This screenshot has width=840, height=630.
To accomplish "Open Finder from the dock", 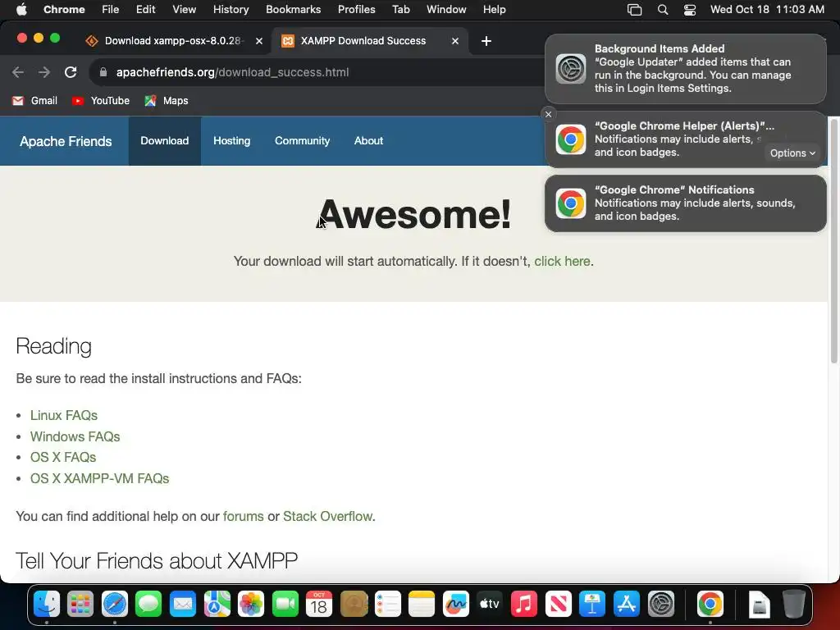I will (x=47, y=605).
